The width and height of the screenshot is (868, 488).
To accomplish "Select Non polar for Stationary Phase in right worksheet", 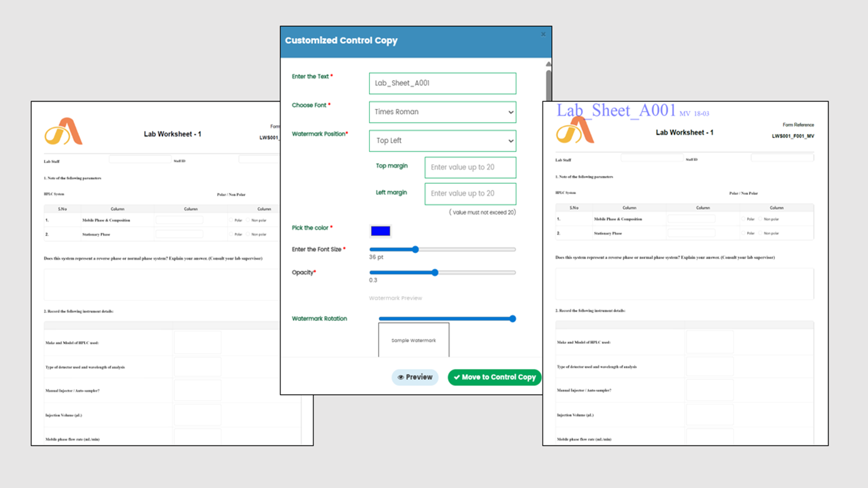I will click(761, 233).
